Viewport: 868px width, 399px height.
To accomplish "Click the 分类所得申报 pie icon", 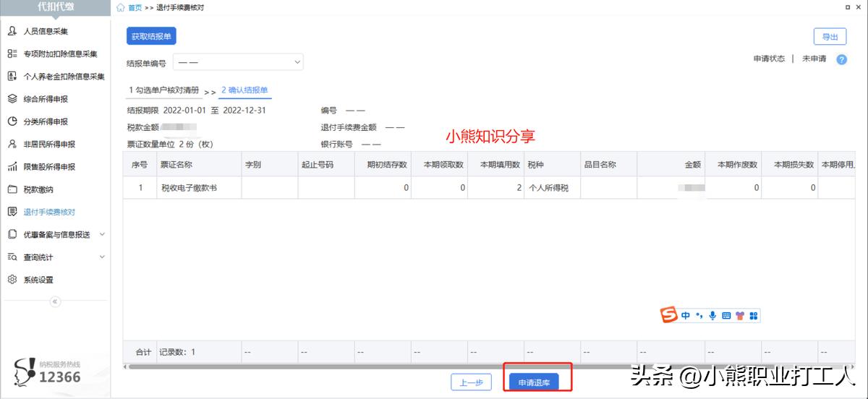I will pos(12,121).
